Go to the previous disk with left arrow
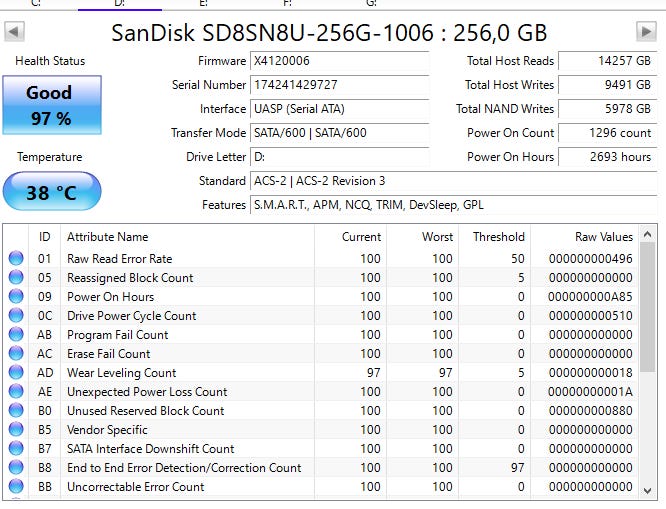This screenshot has width=666, height=509. pos(14,32)
